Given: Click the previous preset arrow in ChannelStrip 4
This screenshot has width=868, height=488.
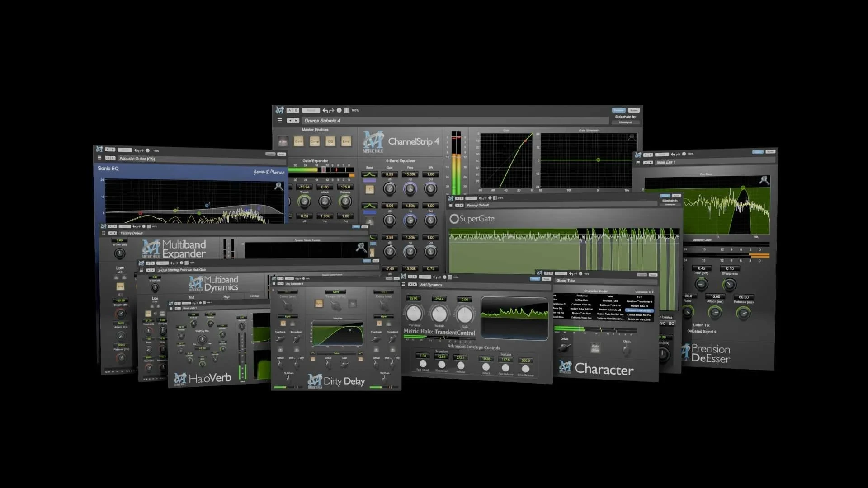Looking at the screenshot, I should click(x=290, y=121).
